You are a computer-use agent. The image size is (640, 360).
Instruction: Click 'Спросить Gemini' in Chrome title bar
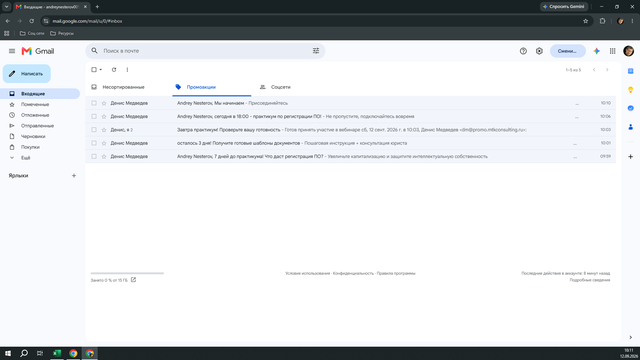564,7
